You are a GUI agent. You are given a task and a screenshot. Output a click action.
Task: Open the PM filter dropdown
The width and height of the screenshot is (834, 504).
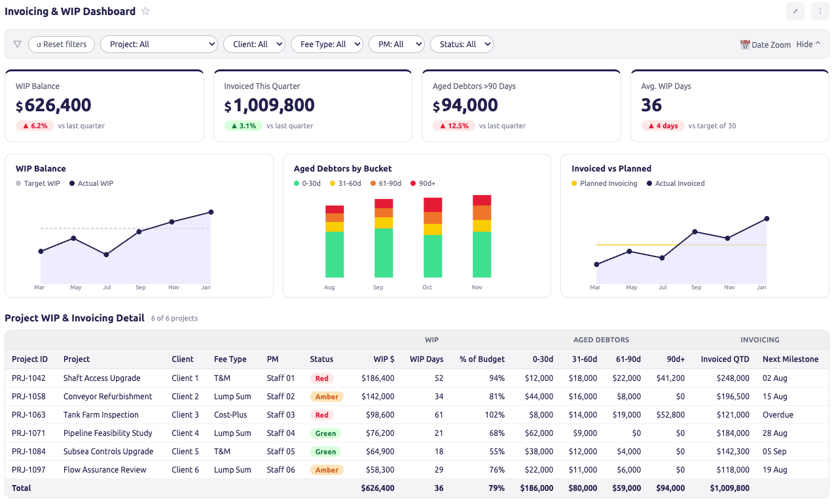[x=397, y=45]
